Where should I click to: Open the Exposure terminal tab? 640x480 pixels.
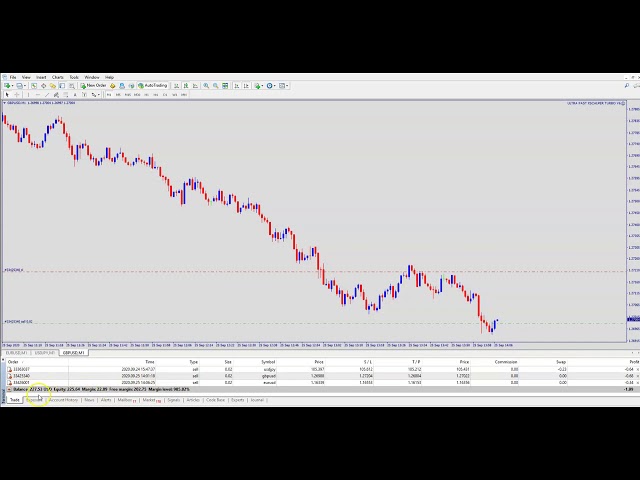(x=35, y=400)
